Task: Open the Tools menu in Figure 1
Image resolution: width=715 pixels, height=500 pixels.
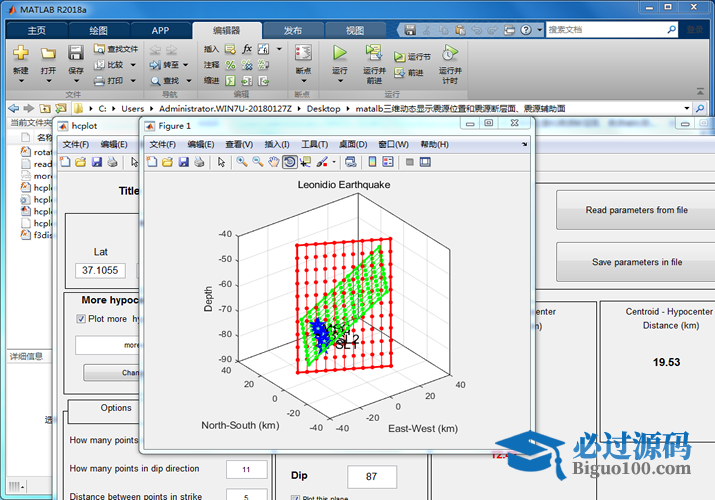Action: click(x=314, y=144)
